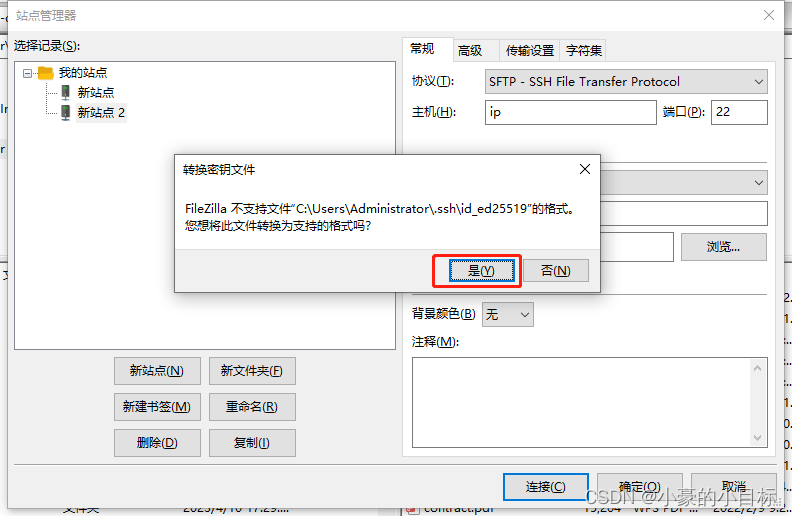
Task: Select the 新站点 tree entry
Action: (96, 92)
